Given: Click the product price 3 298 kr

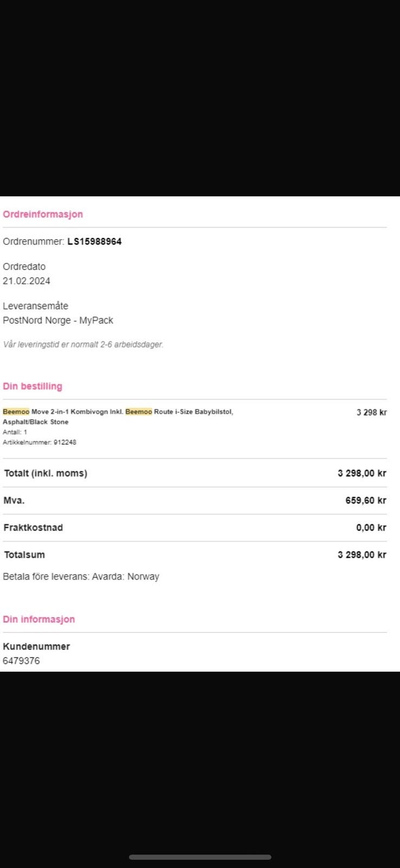Looking at the screenshot, I should (x=372, y=412).
